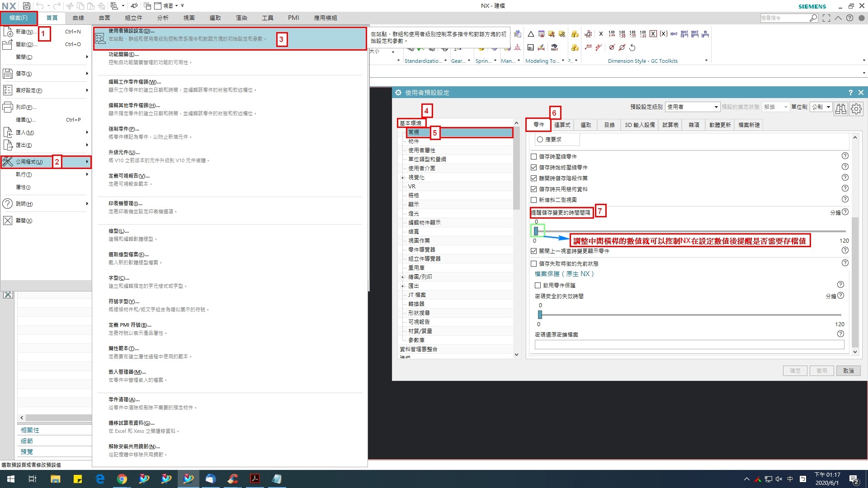Expand the 匯出 tree node
This screenshot has height=488, width=868.
[403, 286]
